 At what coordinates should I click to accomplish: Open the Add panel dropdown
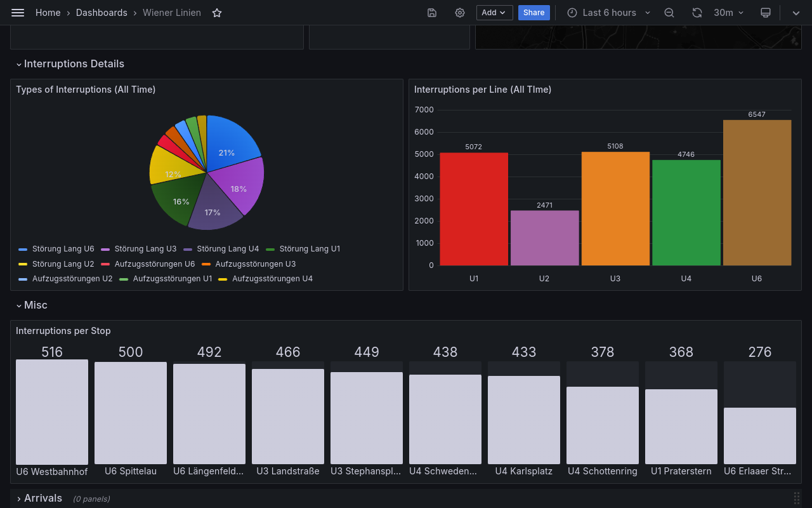[494, 12]
